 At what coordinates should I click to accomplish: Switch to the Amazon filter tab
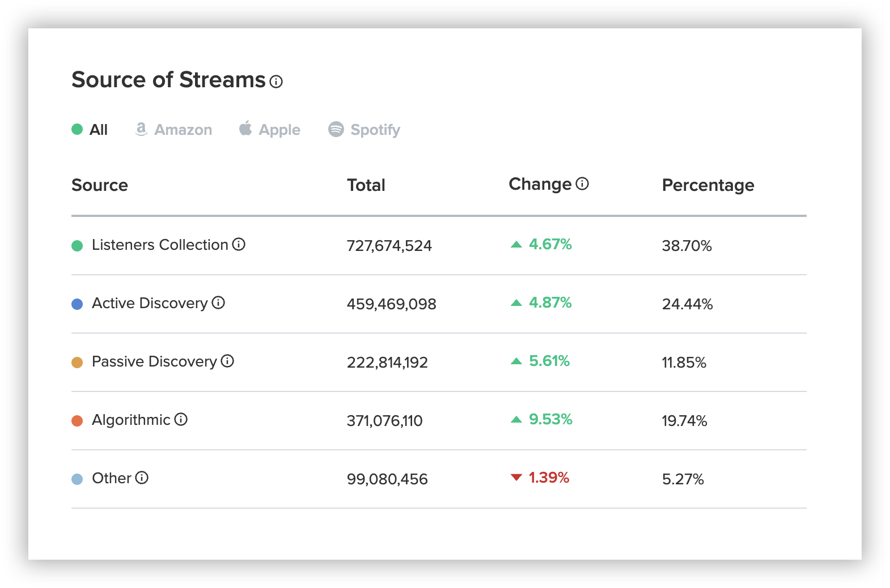pos(183,130)
